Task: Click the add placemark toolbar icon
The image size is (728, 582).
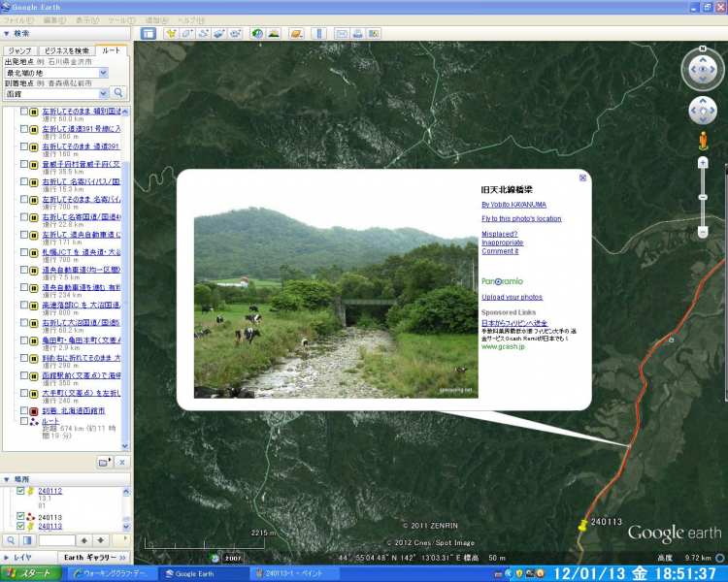Action: point(171,33)
